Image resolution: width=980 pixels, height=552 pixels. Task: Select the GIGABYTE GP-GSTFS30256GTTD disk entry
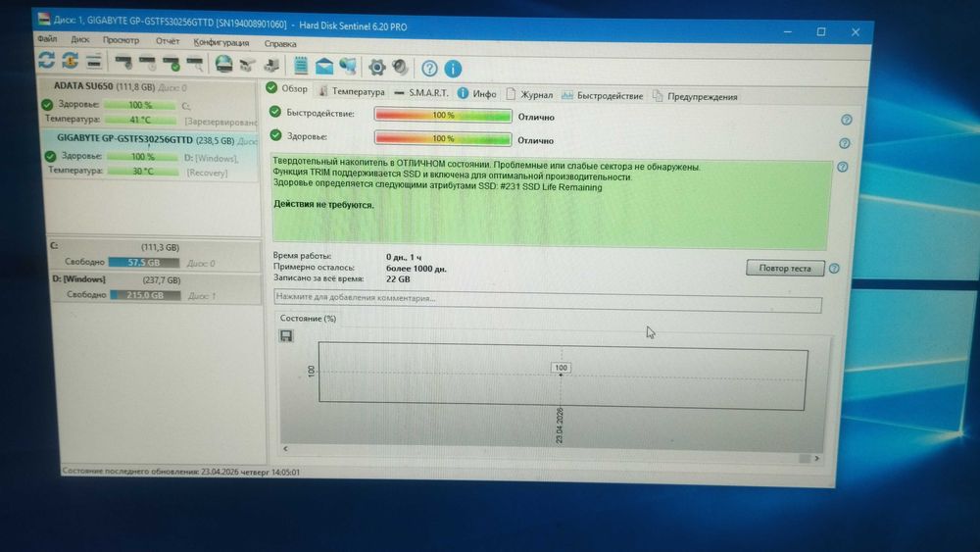click(151, 155)
